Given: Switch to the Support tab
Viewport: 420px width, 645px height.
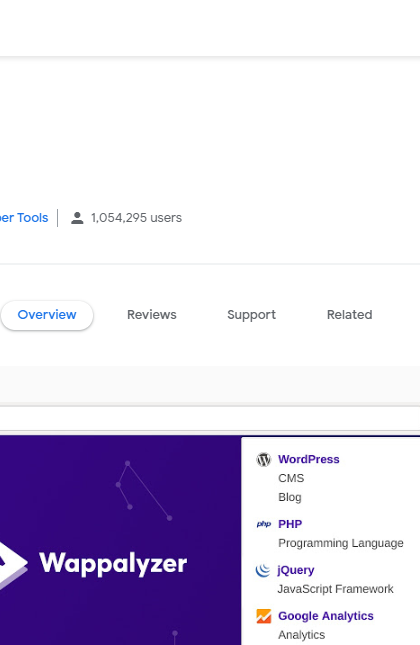Looking at the screenshot, I should click(251, 315).
